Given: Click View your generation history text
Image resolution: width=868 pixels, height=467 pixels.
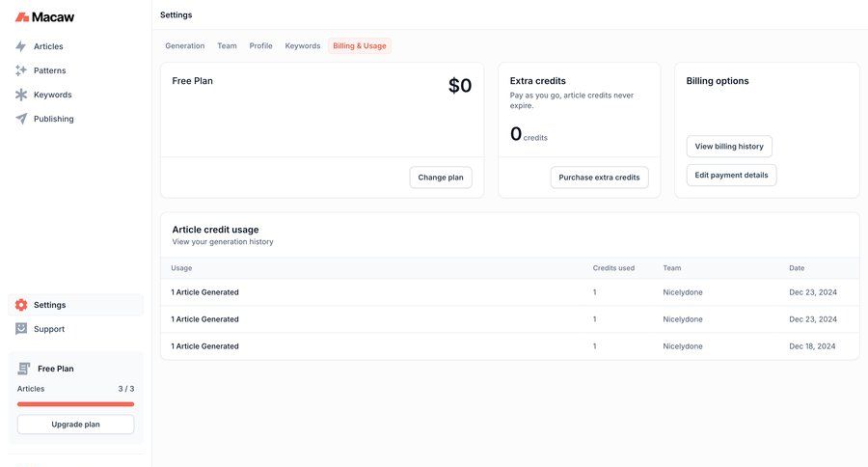Looking at the screenshot, I should pos(223,242).
